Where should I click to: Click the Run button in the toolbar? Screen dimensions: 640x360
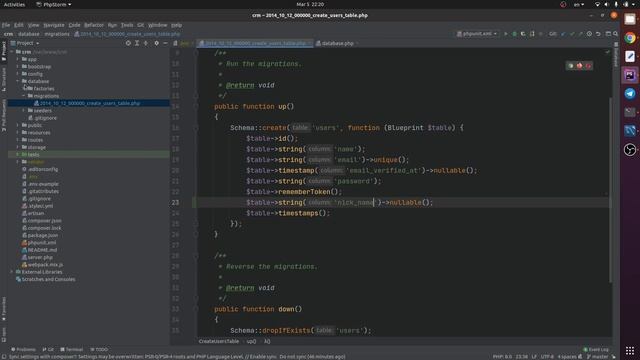click(x=505, y=34)
